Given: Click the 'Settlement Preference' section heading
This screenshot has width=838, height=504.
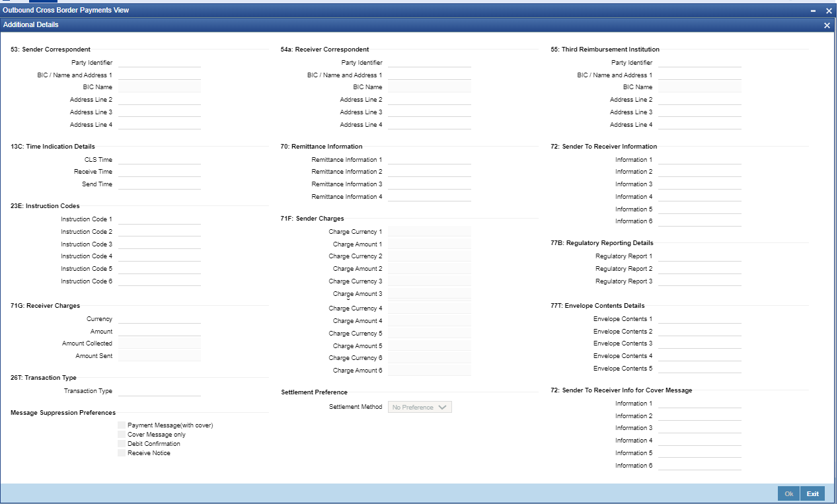Looking at the screenshot, I should (x=314, y=392).
